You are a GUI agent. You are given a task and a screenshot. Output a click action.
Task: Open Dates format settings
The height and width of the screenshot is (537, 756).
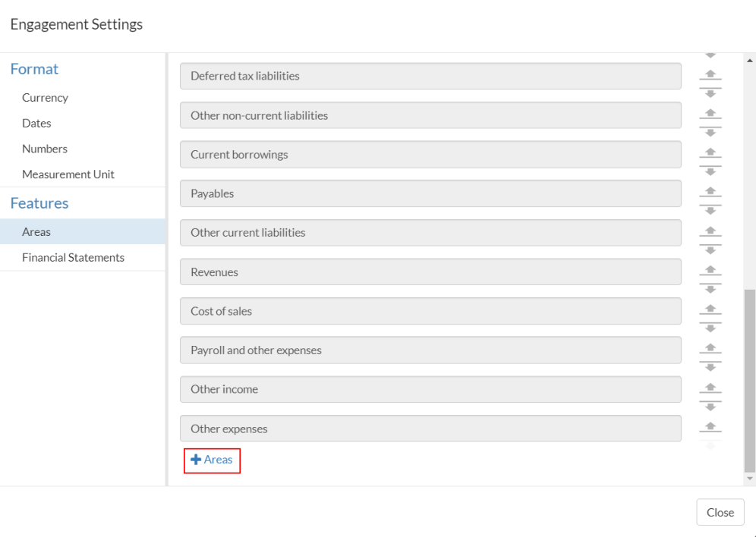point(36,123)
